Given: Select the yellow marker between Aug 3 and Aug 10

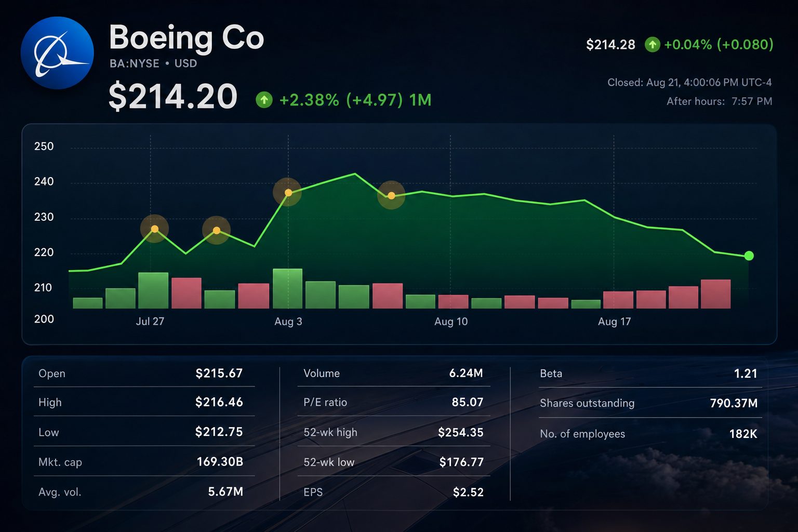Looking at the screenshot, I should [x=391, y=195].
